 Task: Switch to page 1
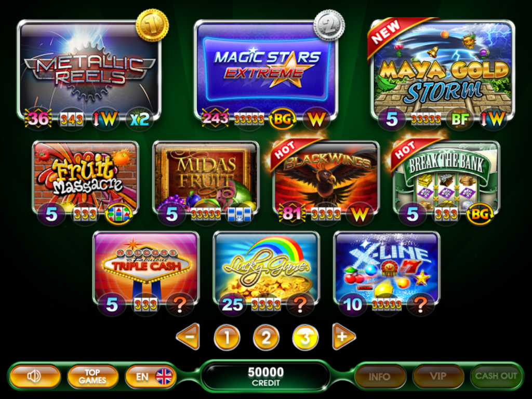point(227,337)
